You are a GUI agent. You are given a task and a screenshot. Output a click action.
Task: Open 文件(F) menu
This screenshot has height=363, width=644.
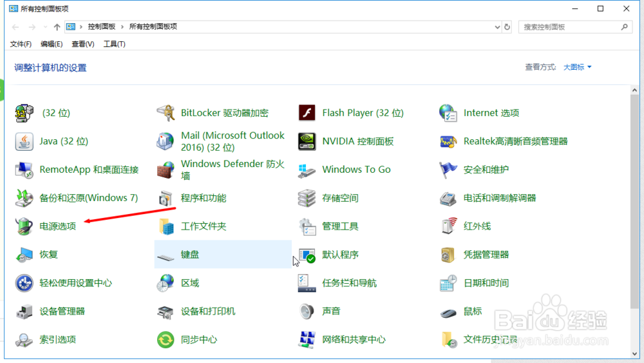tap(21, 44)
